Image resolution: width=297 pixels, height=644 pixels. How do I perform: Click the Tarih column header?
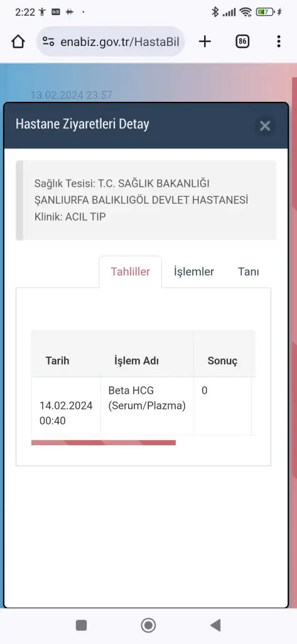(57, 361)
